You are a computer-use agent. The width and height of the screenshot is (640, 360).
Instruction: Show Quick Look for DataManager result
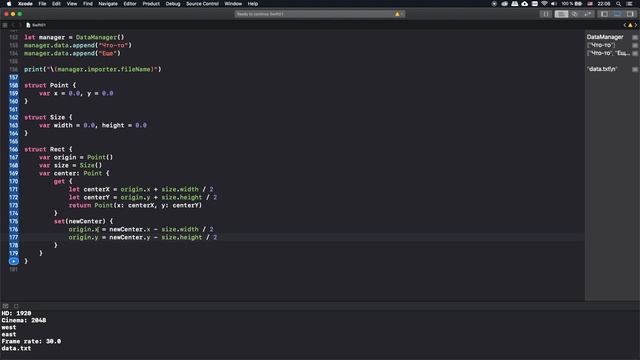point(635,37)
